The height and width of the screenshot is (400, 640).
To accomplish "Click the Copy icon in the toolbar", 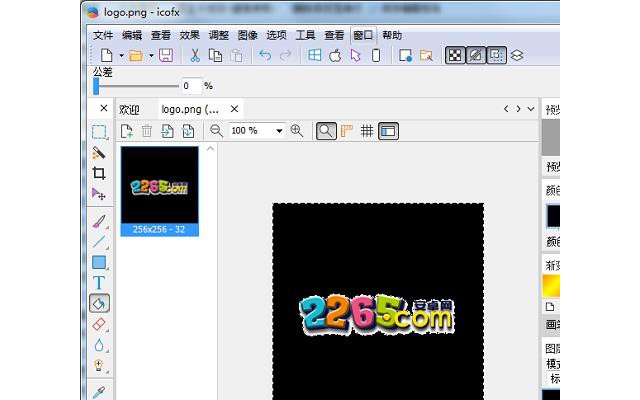I will tap(215, 55).
